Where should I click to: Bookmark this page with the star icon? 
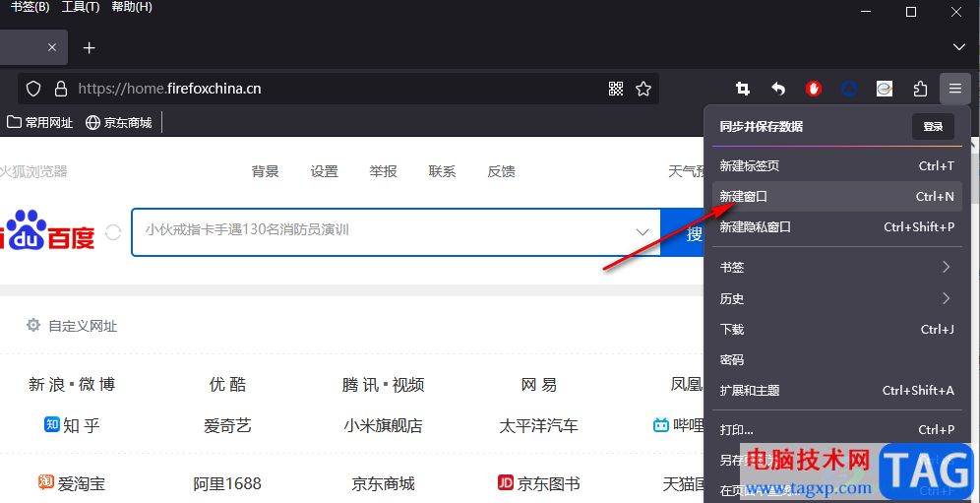coord(643,89)
